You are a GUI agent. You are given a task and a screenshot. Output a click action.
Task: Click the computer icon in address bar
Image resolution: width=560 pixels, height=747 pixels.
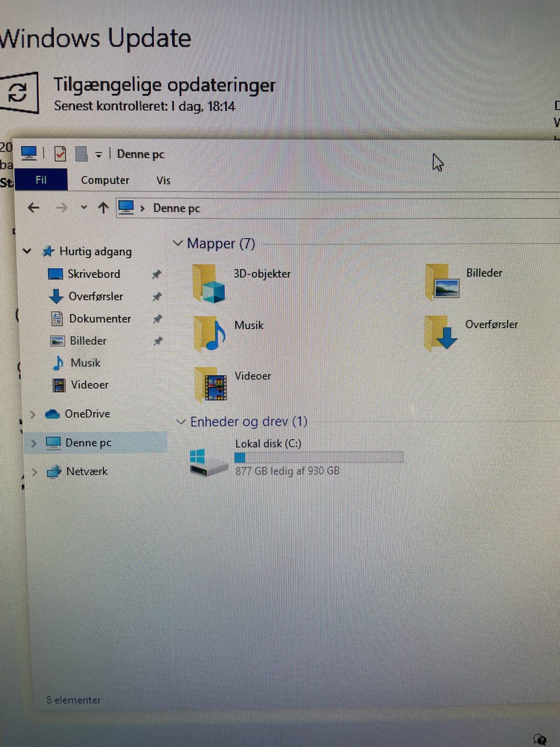point(126,207)
